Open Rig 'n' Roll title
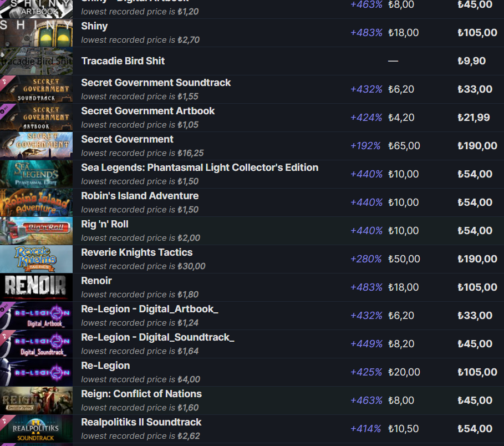The height and width of the screenshot is (446, 504). click(104, 224)
